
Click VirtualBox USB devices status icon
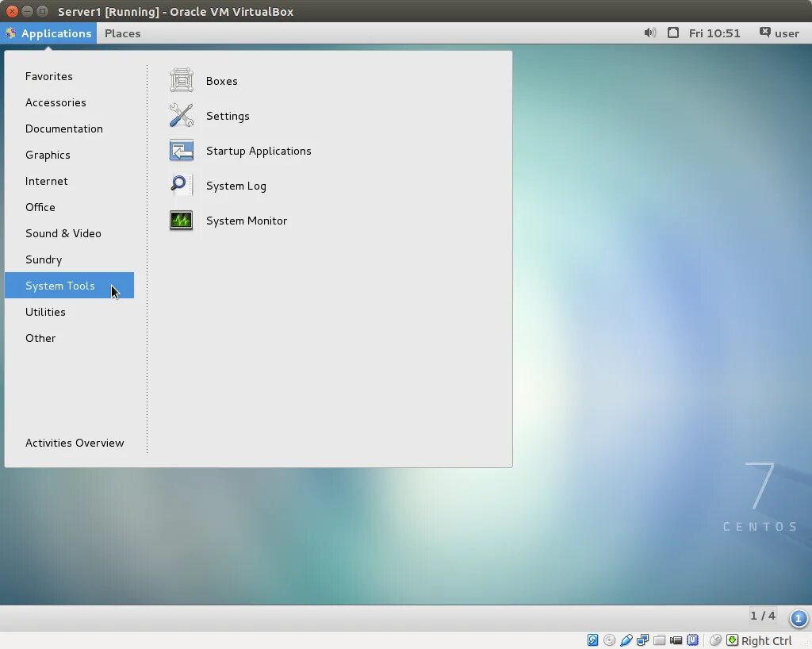click(x=626, y=640)
